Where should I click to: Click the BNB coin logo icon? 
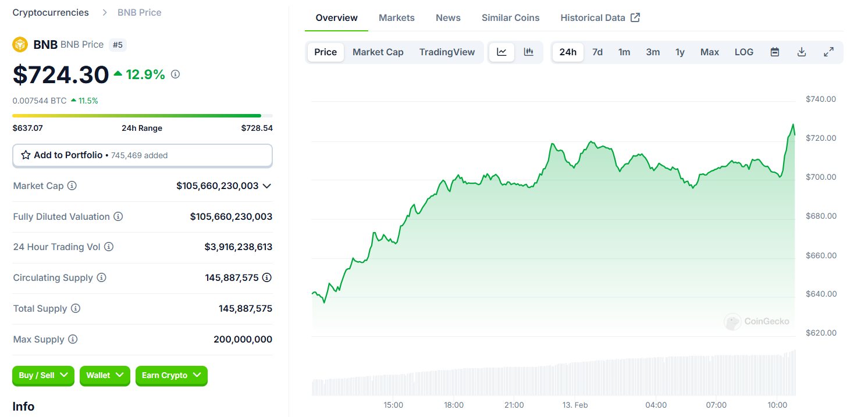click(20, 45)
